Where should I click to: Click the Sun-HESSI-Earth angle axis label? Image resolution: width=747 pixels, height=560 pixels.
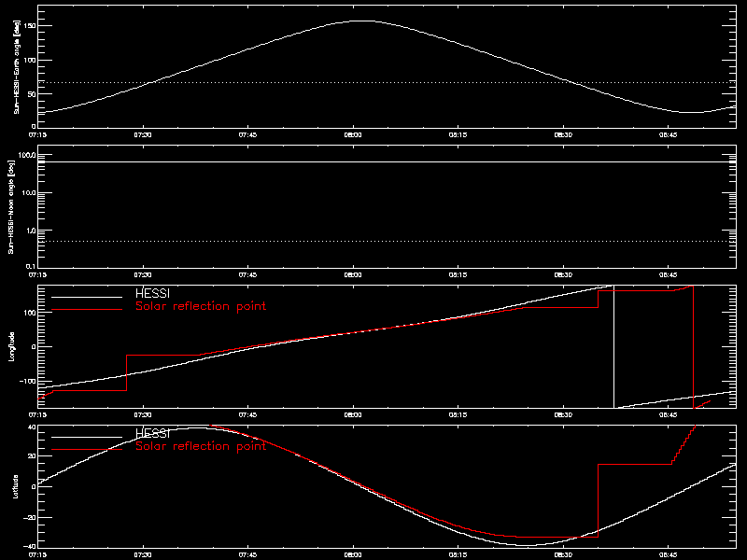point(17,66)
